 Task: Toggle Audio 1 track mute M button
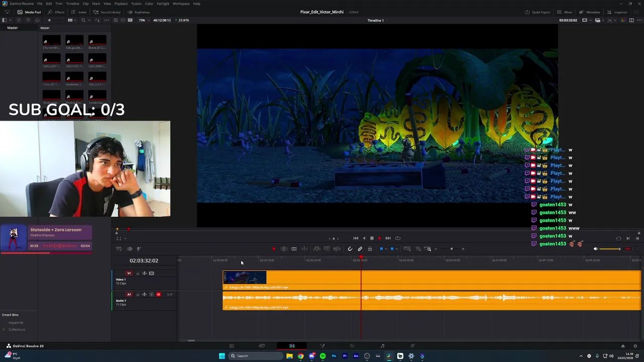(x=158, y=295)
